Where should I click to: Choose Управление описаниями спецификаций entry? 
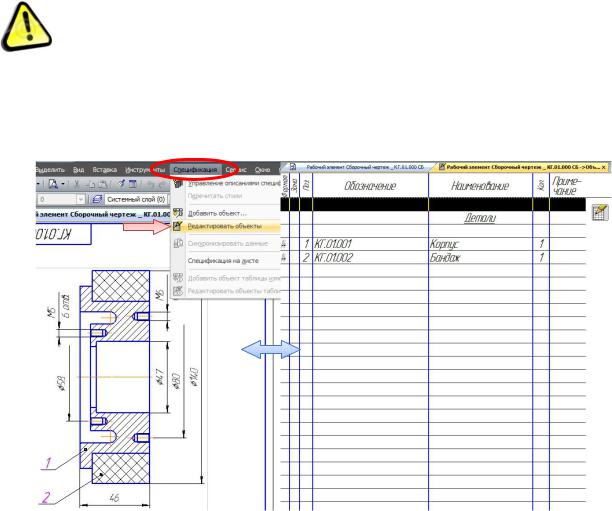coord(225,183)
